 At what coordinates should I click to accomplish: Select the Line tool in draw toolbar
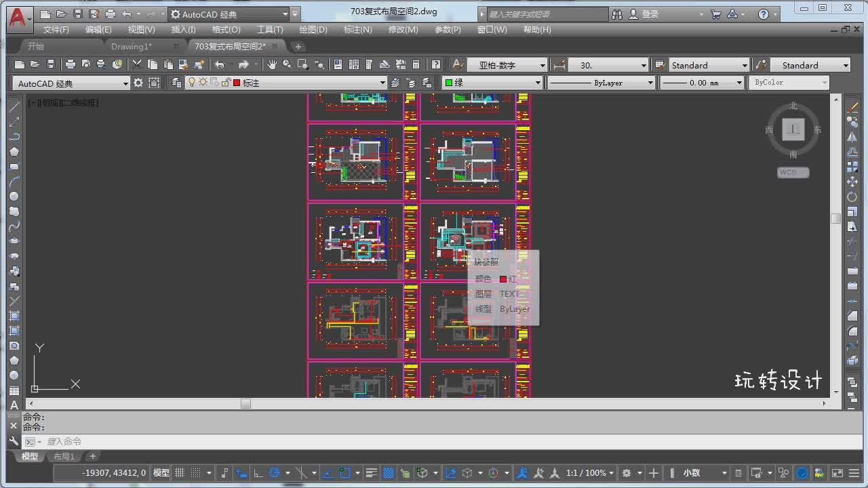[x=14, y=107]
